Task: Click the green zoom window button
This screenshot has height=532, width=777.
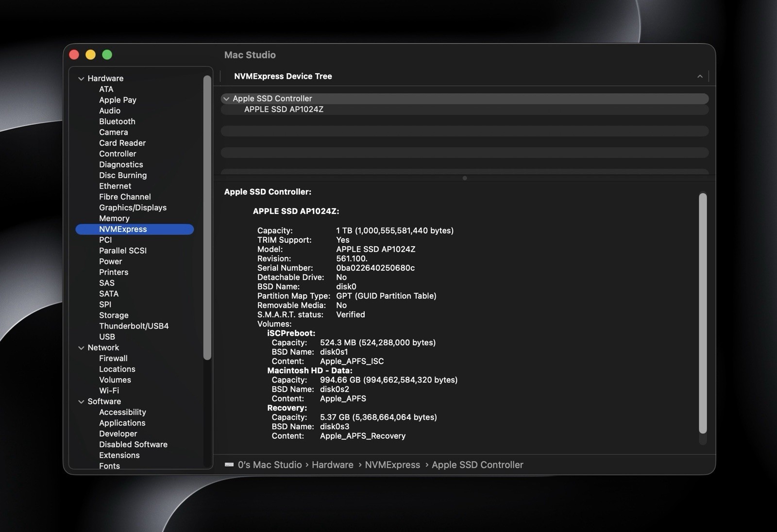Action: pyautogui.click(x=107, y=55)
